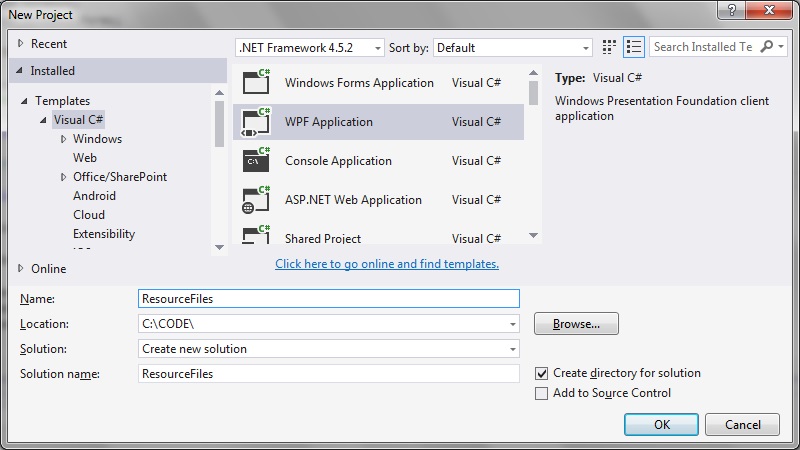Select the Shared Project template icon
The height and width of the screenshot is (450, 800).
point(256,235)
